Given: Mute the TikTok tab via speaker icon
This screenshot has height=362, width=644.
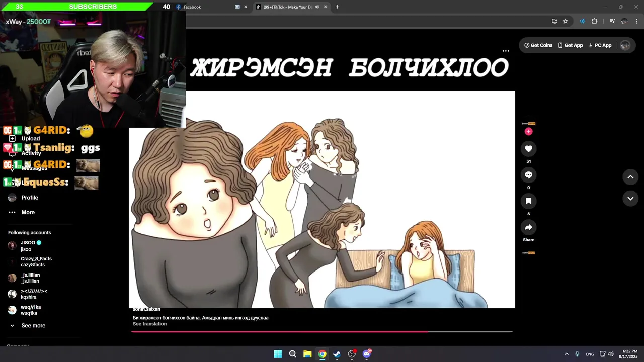Looking at the screenshot, I should tap(317, 7).
